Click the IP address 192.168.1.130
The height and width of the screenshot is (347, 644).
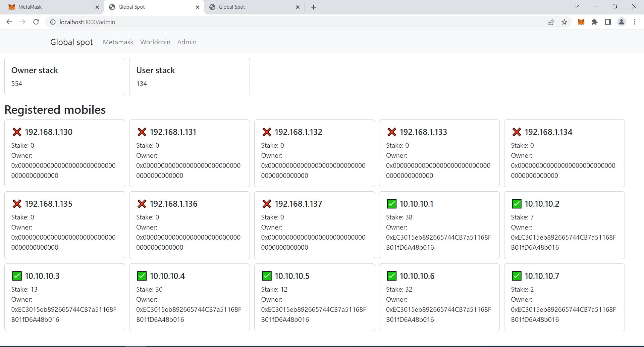[x=49, y=132]
